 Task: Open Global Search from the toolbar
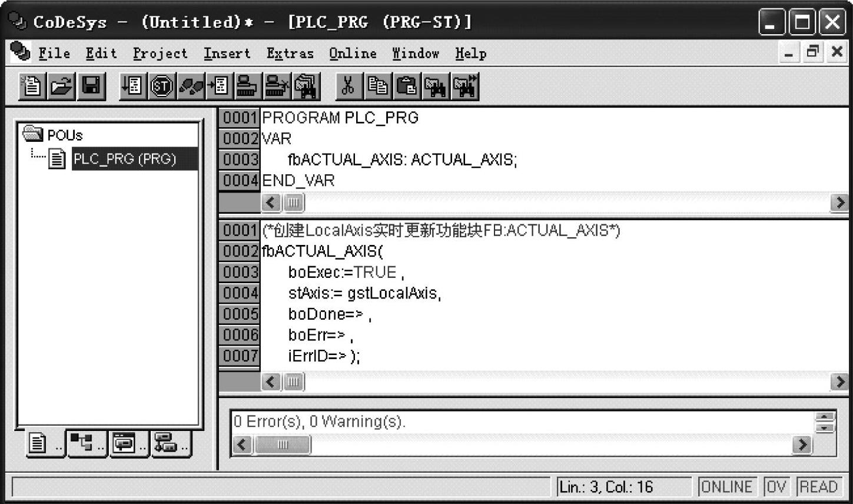(306, 87)
